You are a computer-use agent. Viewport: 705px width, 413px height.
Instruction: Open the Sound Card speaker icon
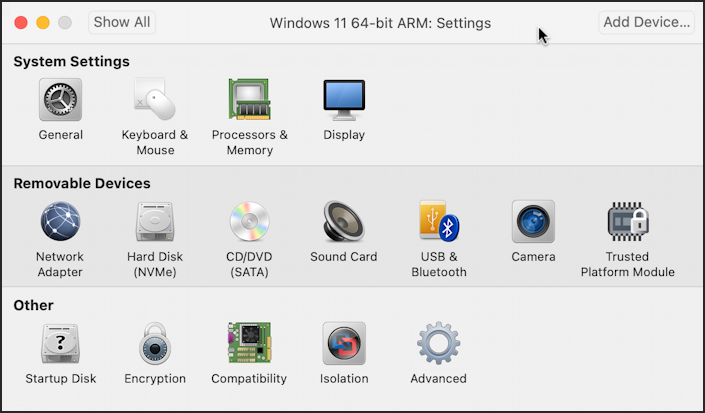[344, 222]
